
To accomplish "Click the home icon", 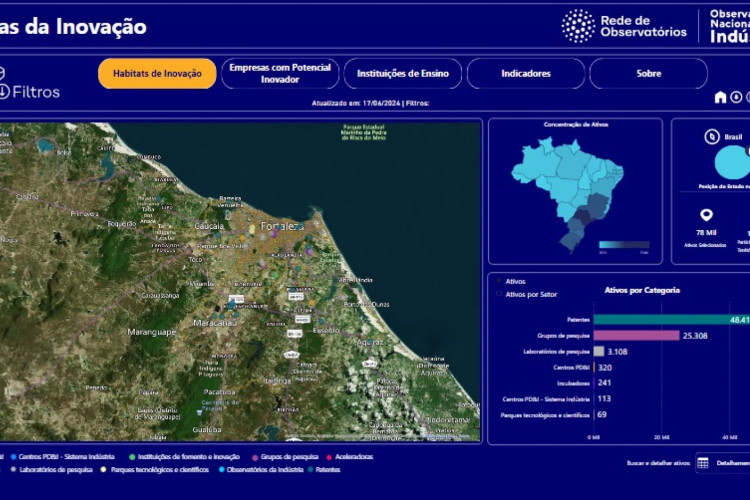I will point(720,97).
